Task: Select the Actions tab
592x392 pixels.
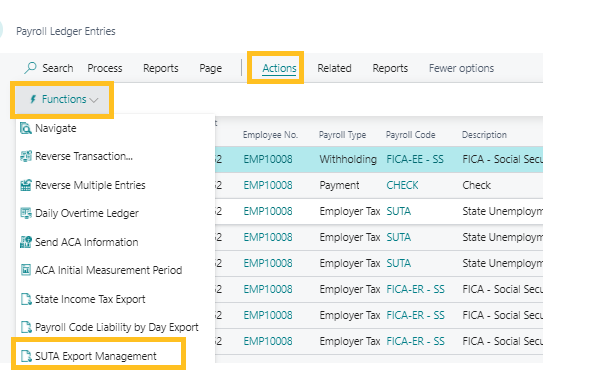Action: 279,68
